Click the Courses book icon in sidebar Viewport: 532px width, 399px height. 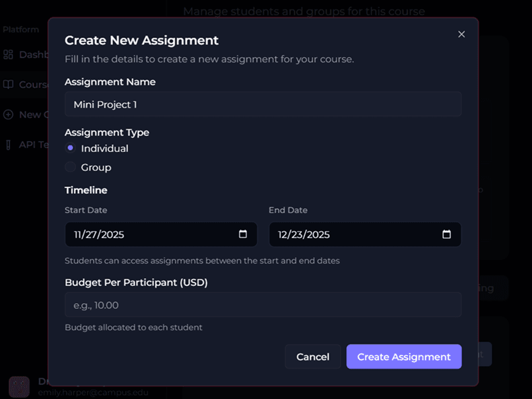click(8, 84)
